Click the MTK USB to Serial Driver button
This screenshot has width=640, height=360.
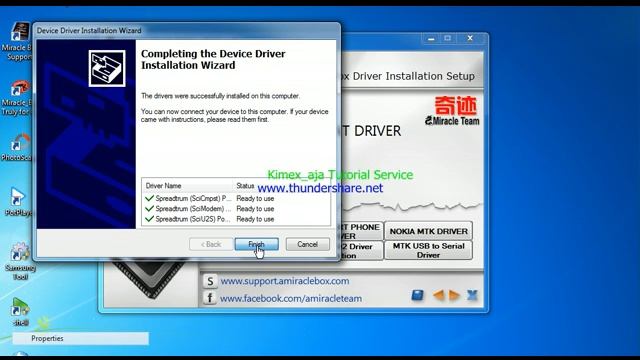point(428,250)
